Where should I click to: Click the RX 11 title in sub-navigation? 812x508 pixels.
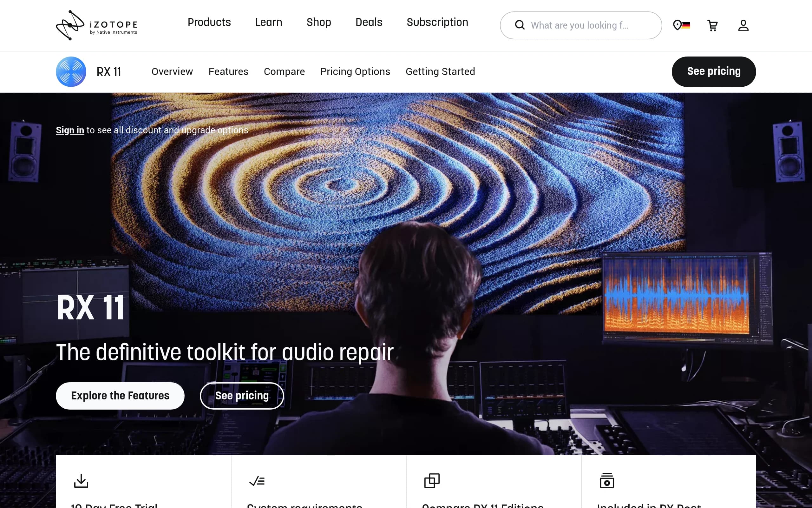pyautogui.click(x=108, y=71)
